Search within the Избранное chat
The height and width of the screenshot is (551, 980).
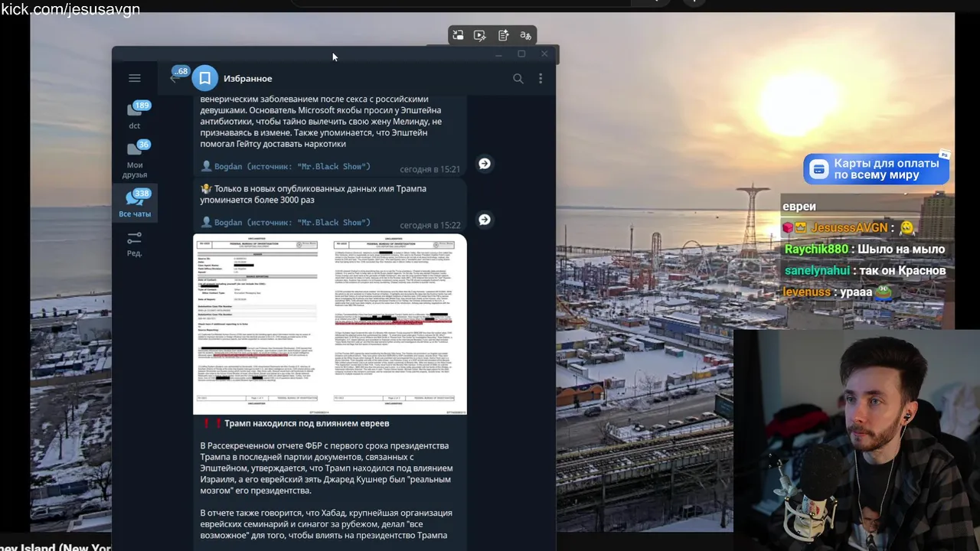click(518, 78)
